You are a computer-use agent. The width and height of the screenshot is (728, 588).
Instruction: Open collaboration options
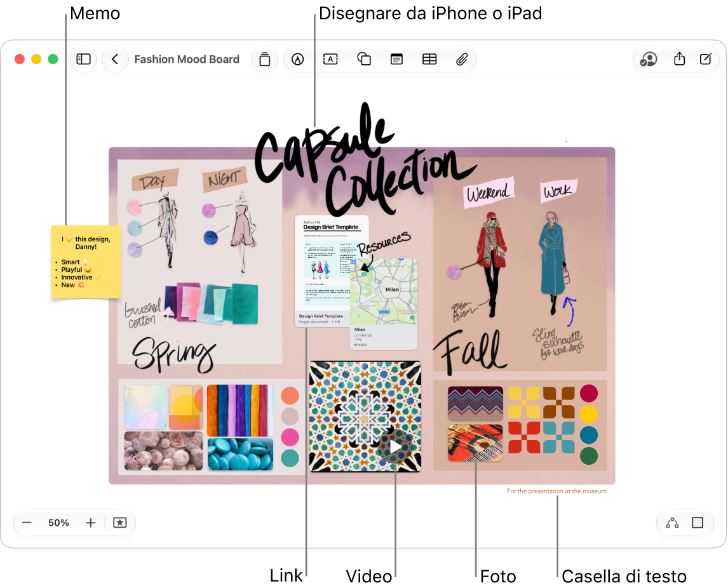tap(649, 60)
